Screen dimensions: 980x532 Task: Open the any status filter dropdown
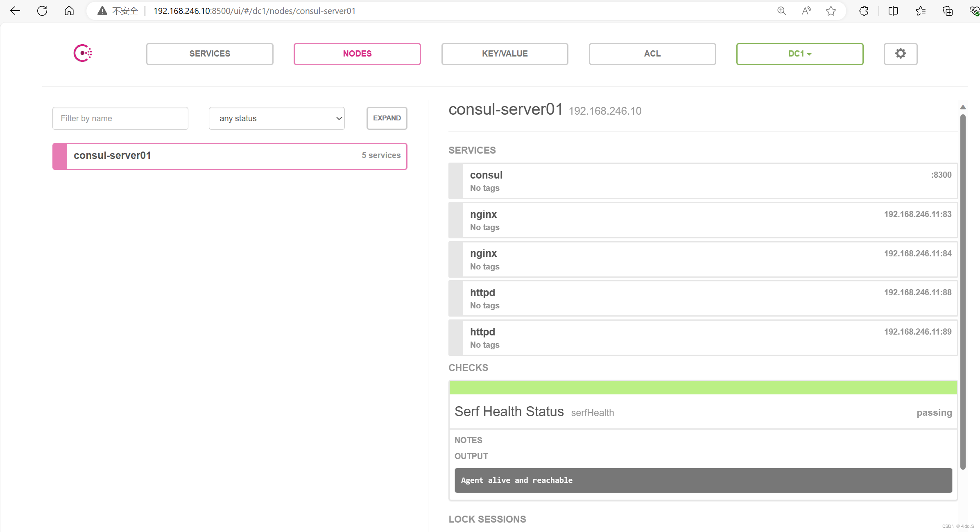pos(277,118)
